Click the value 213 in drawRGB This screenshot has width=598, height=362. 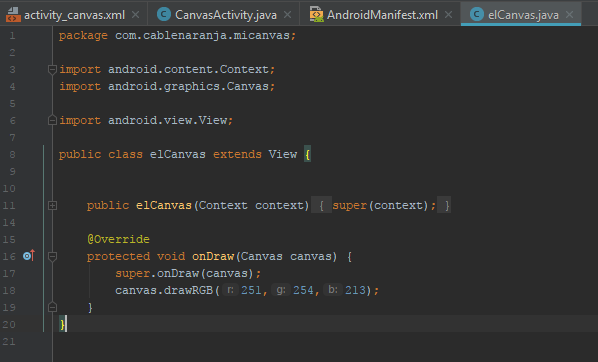click(355, 290)
